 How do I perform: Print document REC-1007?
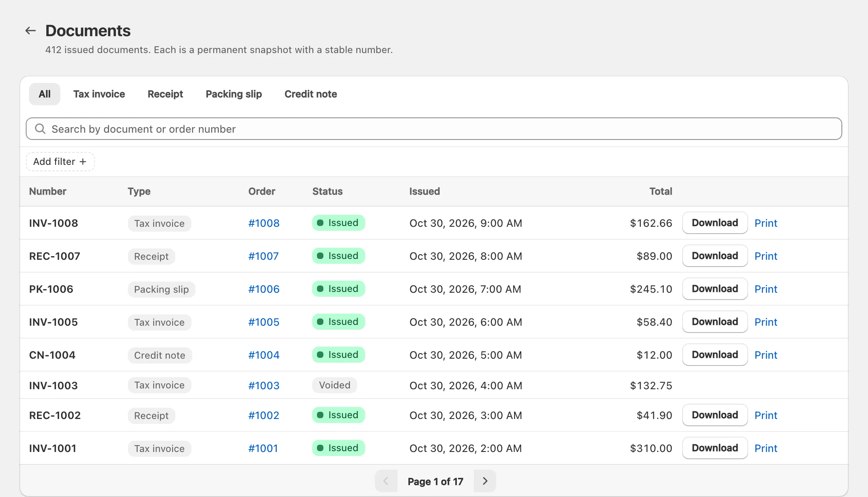(766, 256)
